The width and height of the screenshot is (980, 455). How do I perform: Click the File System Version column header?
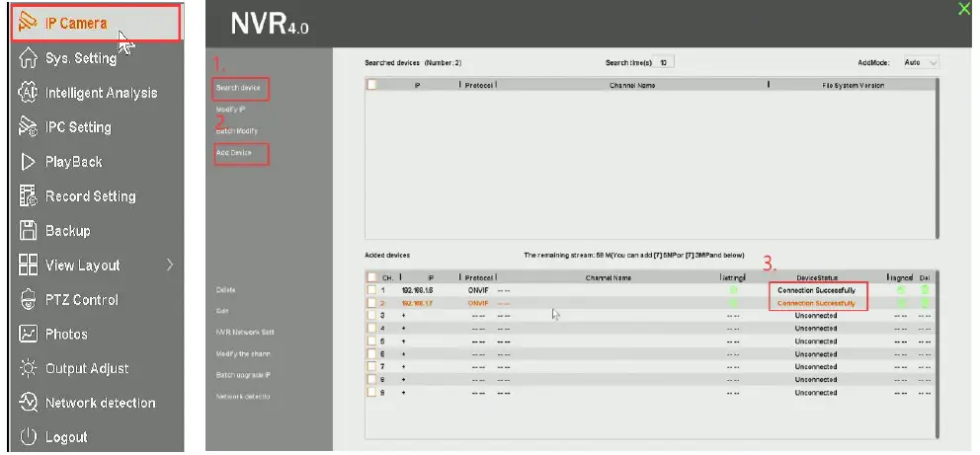854,86
